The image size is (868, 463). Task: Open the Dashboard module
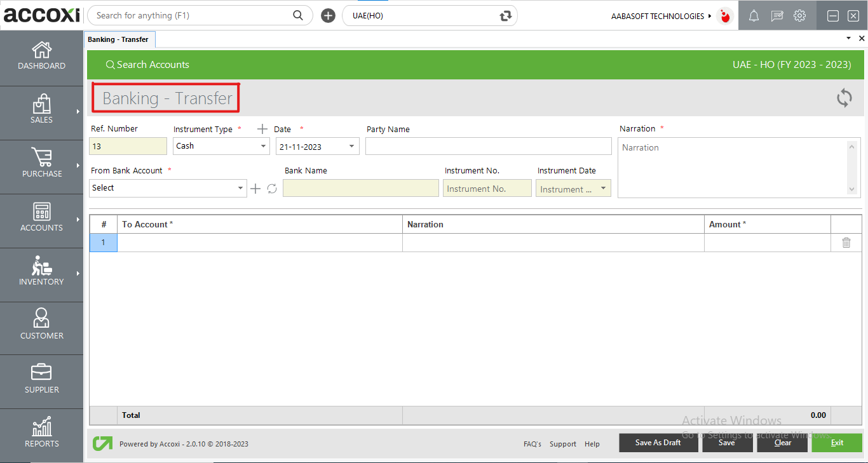(x=41, y=56)
